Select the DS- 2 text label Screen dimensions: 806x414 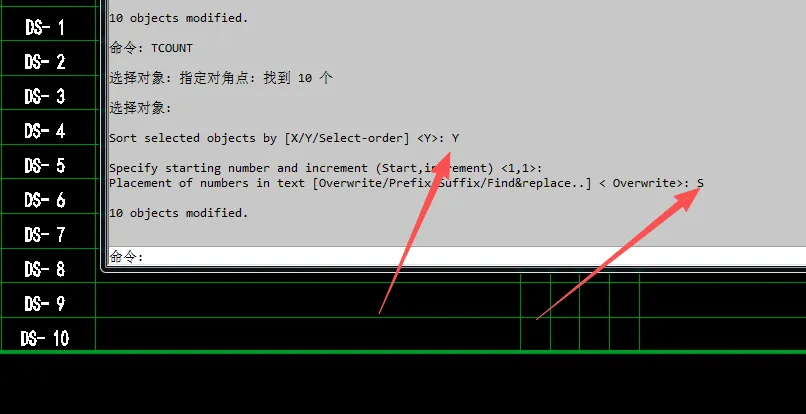click(45, 62)
